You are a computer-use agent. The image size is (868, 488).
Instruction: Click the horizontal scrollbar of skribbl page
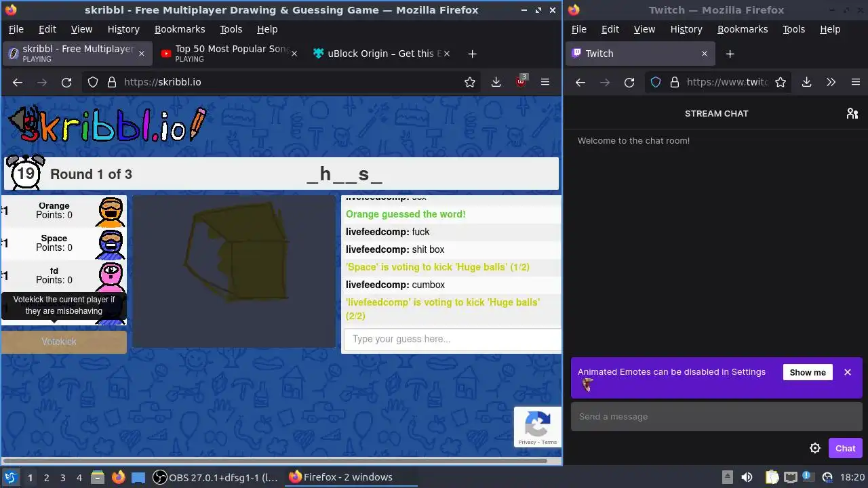tap(275, 461)
